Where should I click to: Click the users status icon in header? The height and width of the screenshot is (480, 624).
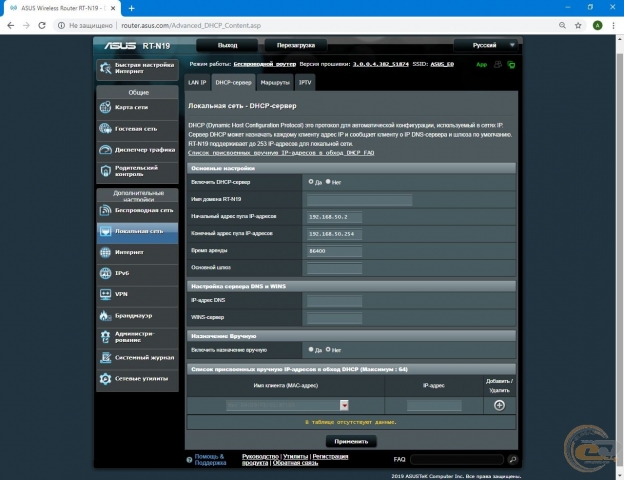(498, 64)
